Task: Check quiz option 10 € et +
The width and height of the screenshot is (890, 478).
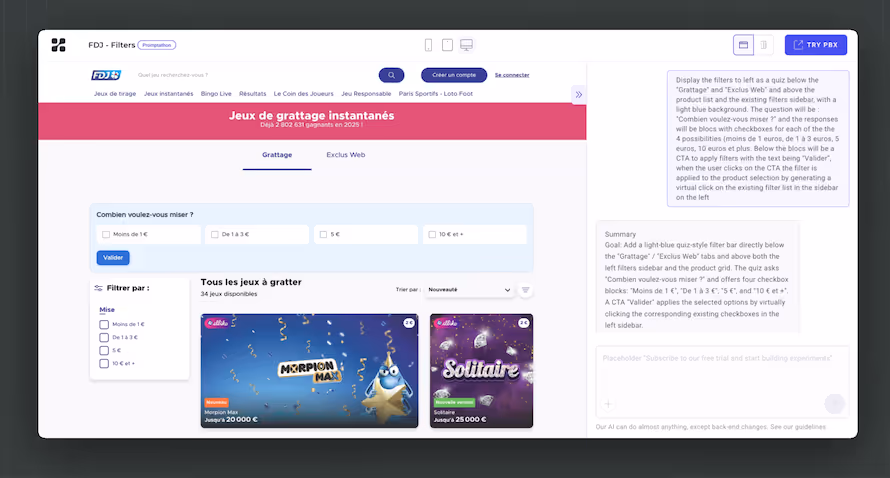Action: (432, 234)
